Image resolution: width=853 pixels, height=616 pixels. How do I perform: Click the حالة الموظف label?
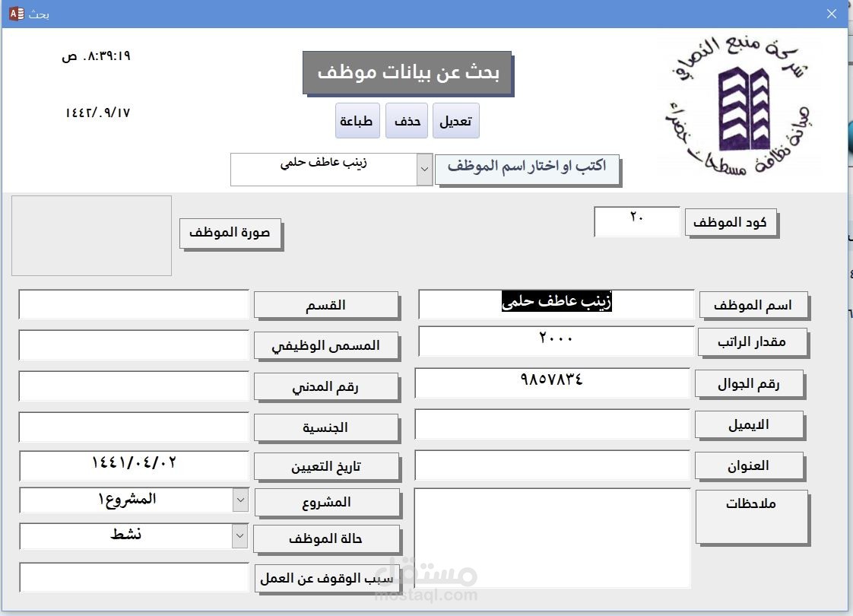coord(326,538)
